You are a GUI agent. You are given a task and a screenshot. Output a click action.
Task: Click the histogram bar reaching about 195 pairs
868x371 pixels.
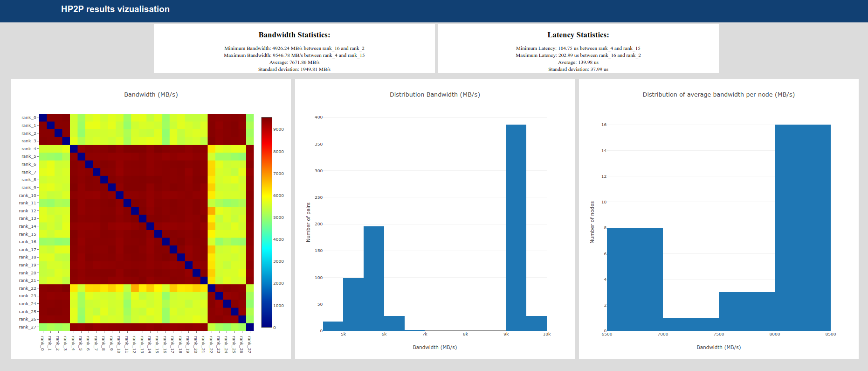point(374,279)
